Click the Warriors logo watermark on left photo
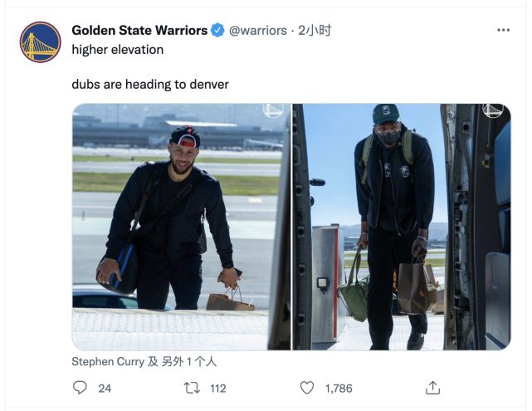 (x=273, y=110)
